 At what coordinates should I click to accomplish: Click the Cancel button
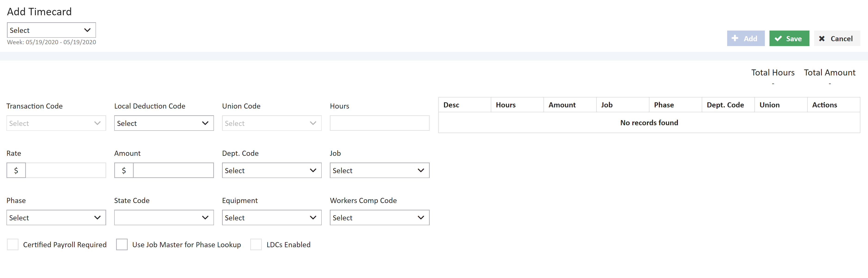pyautogui.click(x=837, y=38)
